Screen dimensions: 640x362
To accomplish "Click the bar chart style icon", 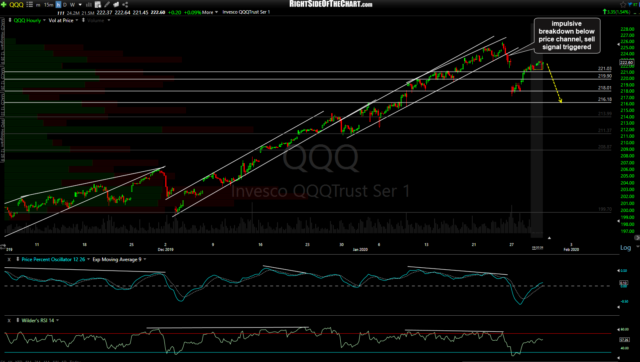I will tap(89, 5).
